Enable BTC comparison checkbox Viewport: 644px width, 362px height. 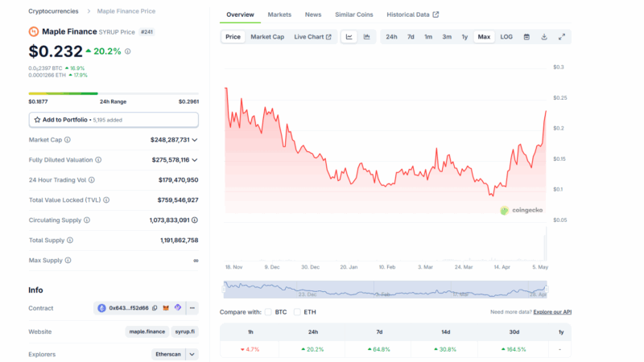pos(268,312)
